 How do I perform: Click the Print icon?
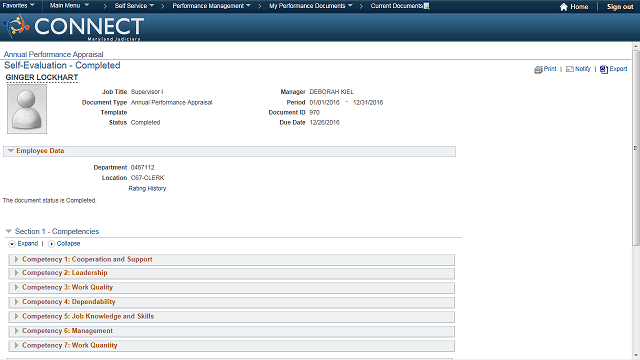538,69
